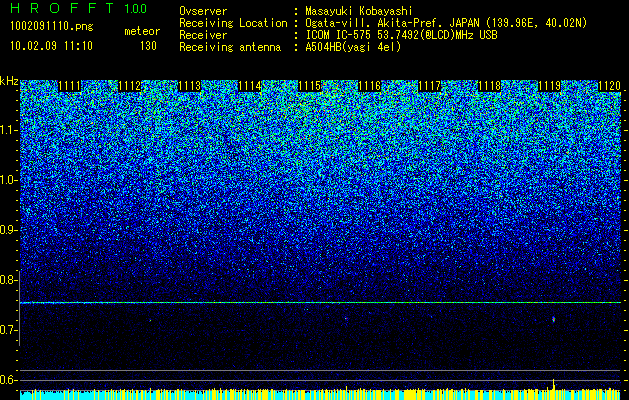Click the 0.7 frequency axis label
The image size is (629, 400).
coord(9,330)
